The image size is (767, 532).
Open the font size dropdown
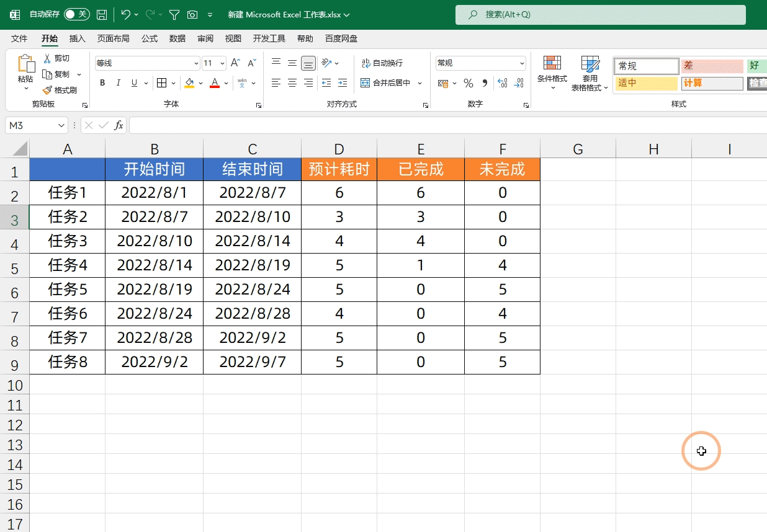[x=222, y=63]
